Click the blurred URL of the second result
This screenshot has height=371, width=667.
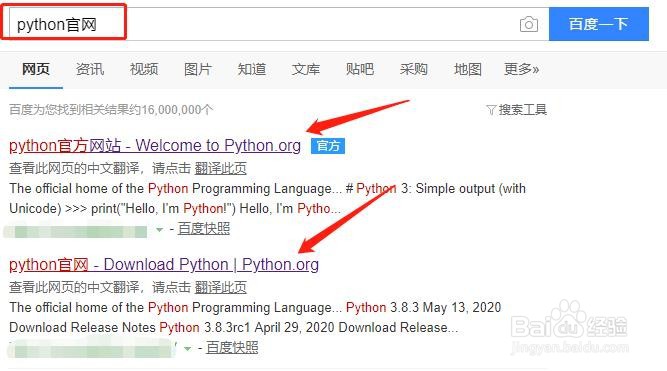click(x=92, y=350)
